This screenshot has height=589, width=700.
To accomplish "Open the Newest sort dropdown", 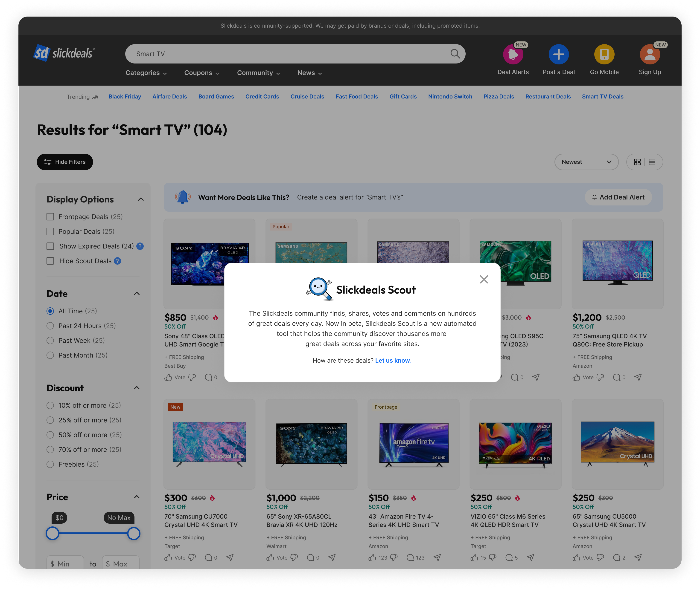I will (x=586, y=162).
